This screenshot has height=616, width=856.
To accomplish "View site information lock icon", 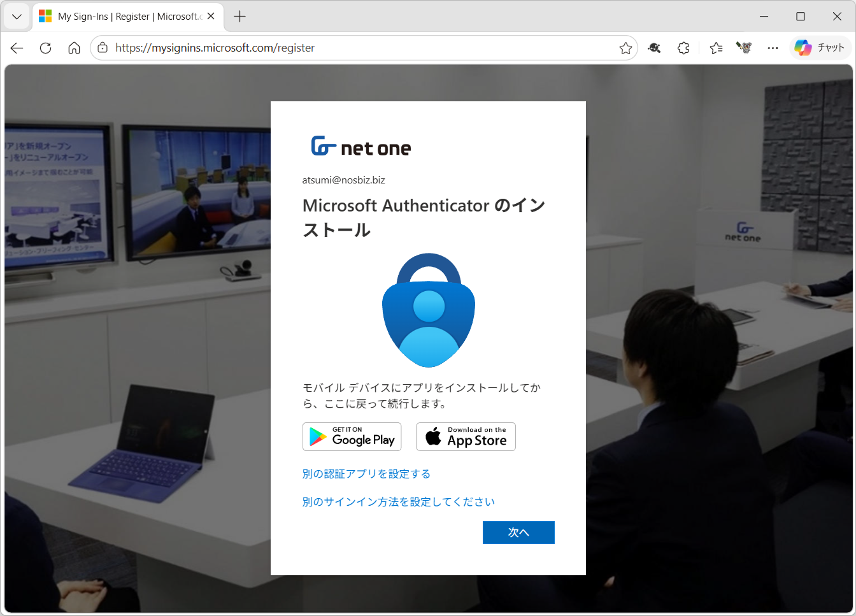I will tap(103, 48).
